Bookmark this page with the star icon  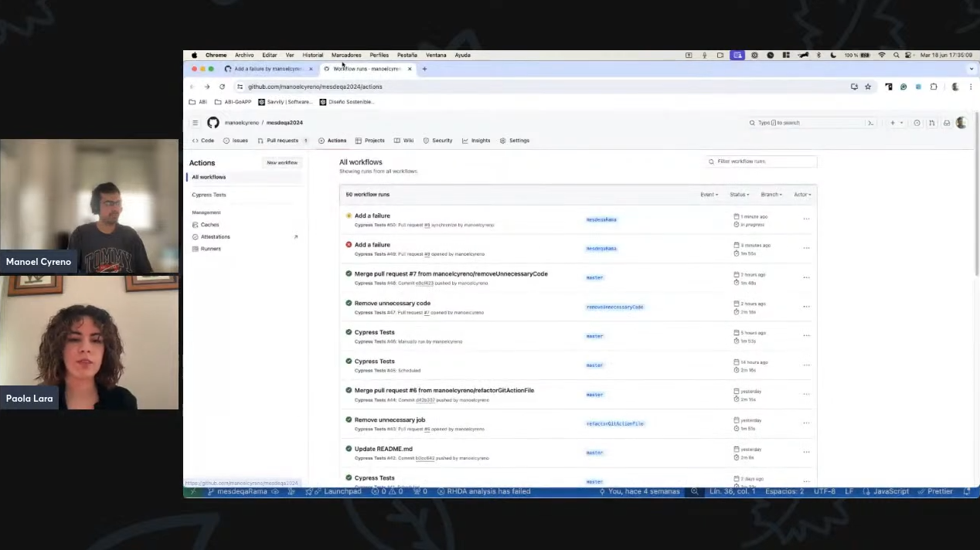(868, 87)
